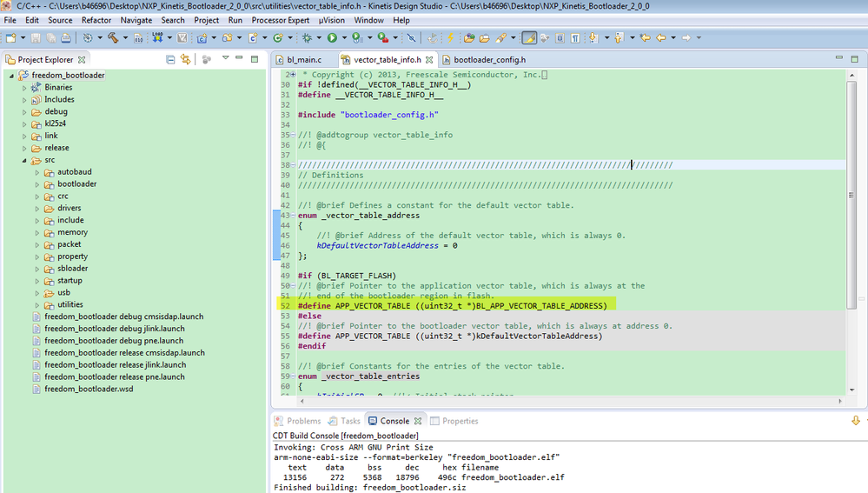The height and width of the screenshot is (493, 868).
Task: Expand the bootloader folder node
Action: point(37,184)
